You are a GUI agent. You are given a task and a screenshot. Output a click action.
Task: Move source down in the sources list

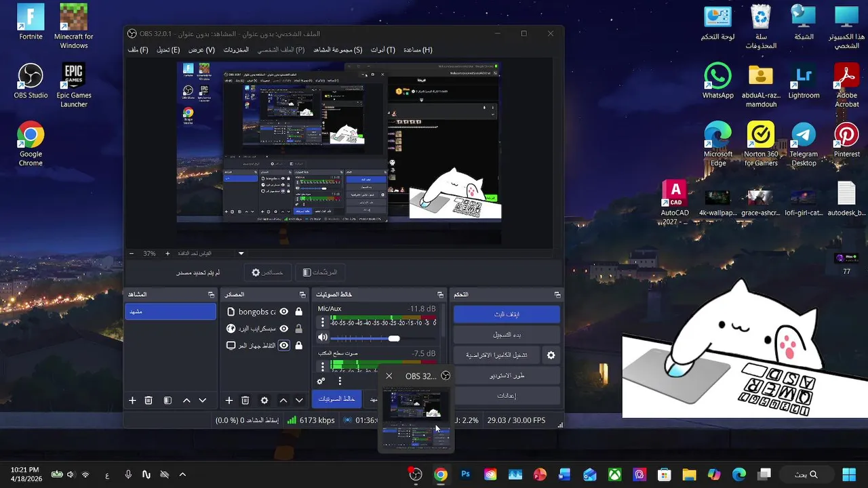click(299, 401)
